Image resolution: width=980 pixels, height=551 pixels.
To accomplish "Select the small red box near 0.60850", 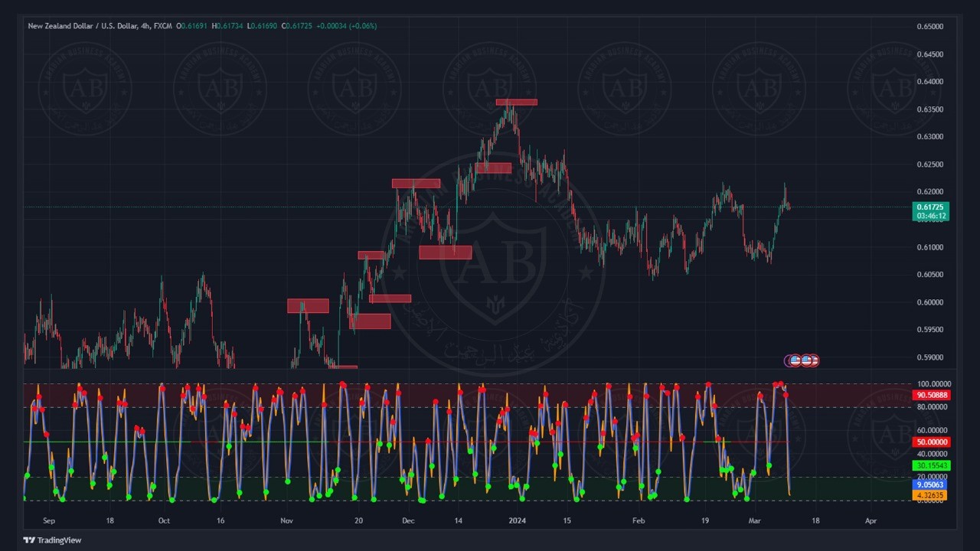I will point(371,256).
